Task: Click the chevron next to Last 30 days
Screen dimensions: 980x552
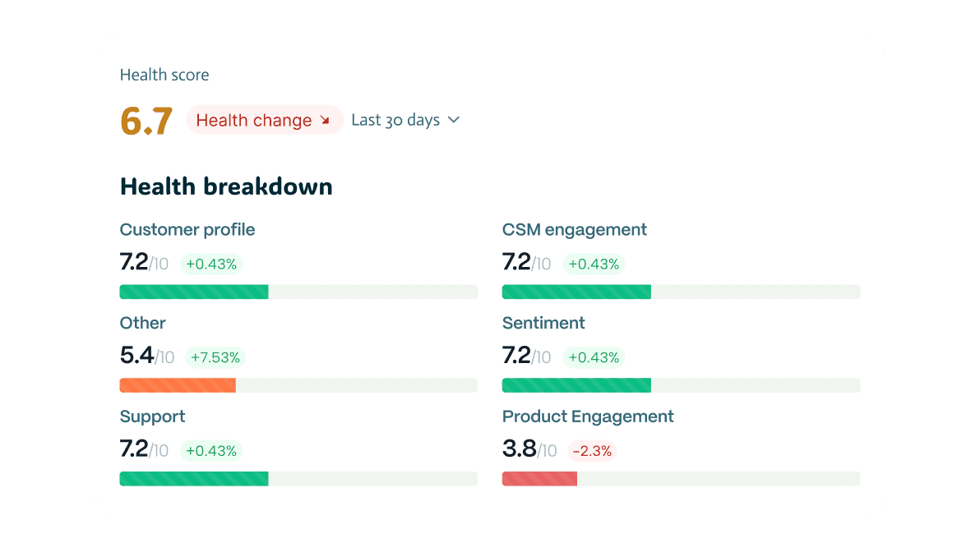Action: [x=453, y=120]
